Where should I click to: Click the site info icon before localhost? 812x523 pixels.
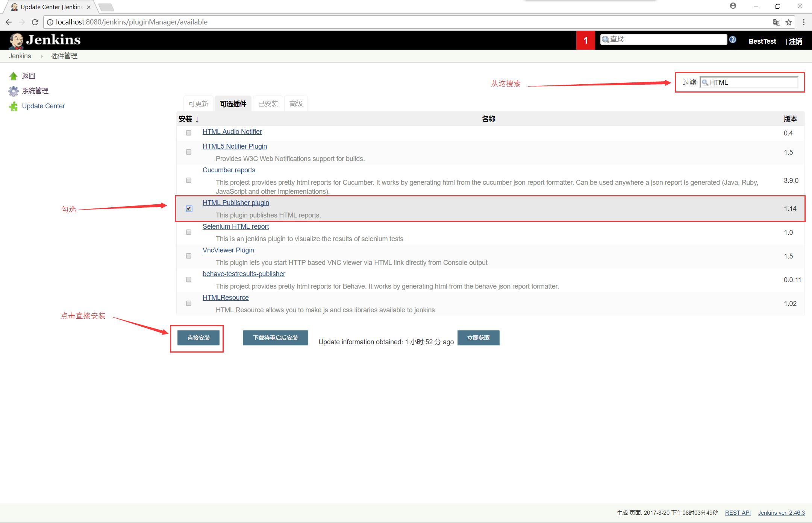coord(50,22)
